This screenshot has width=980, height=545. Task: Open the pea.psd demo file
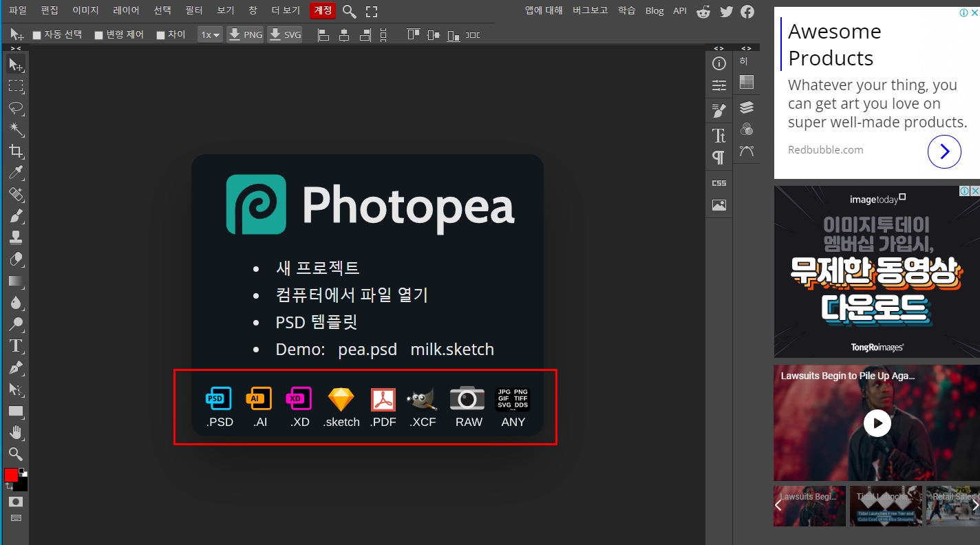(367, 350)
